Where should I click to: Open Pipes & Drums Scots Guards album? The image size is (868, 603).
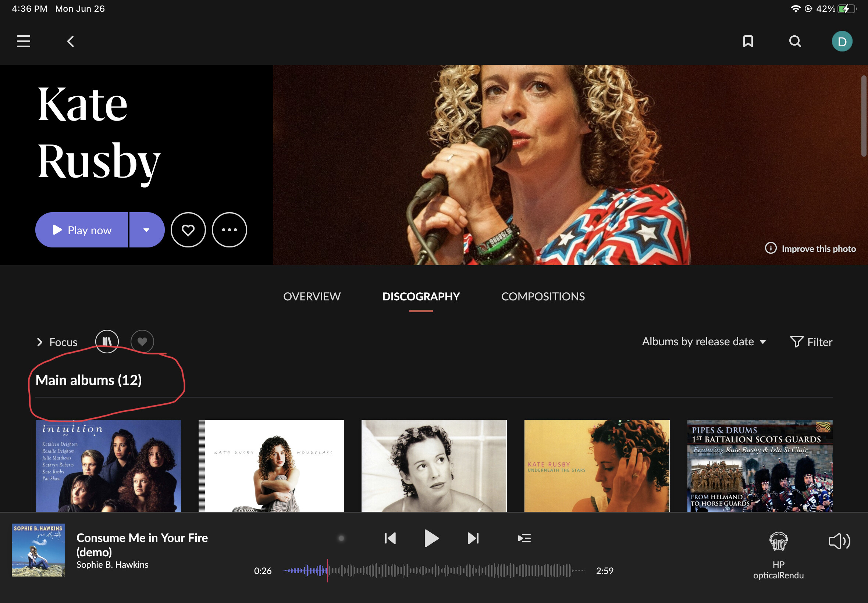[759, 466]
